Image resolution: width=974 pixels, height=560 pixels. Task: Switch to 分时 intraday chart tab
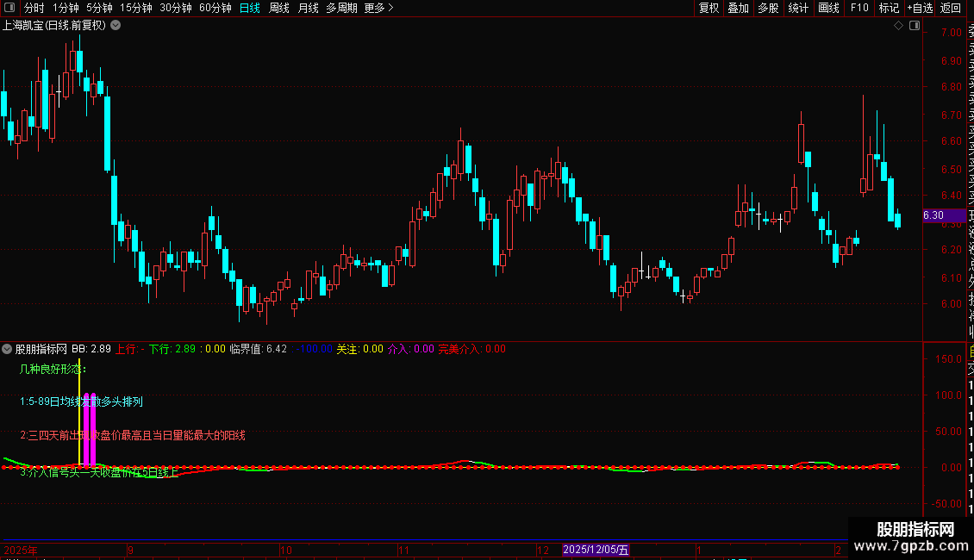click(34, 8)
